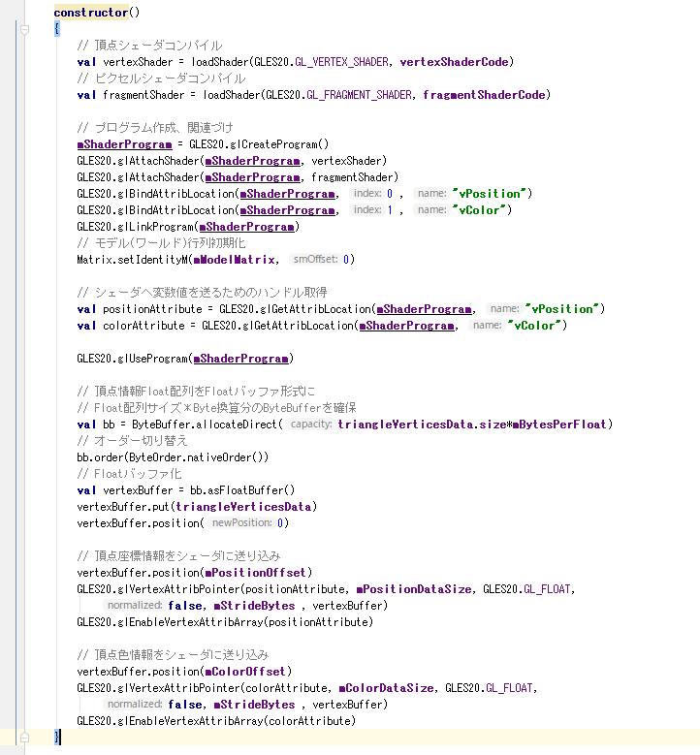Click the ハンドル取得 comment line
700x755 pixels.
202,293
